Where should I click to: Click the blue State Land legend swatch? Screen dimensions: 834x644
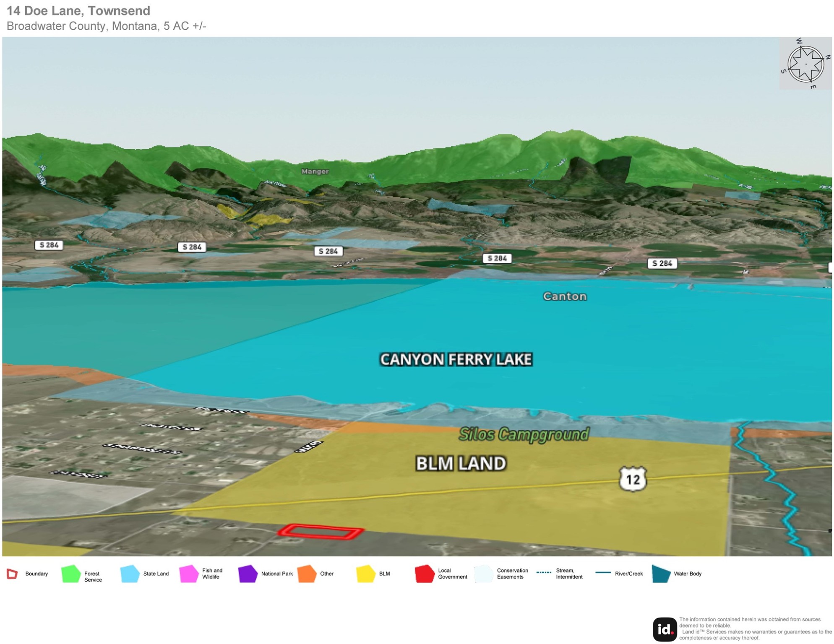[x=130, y=574]
